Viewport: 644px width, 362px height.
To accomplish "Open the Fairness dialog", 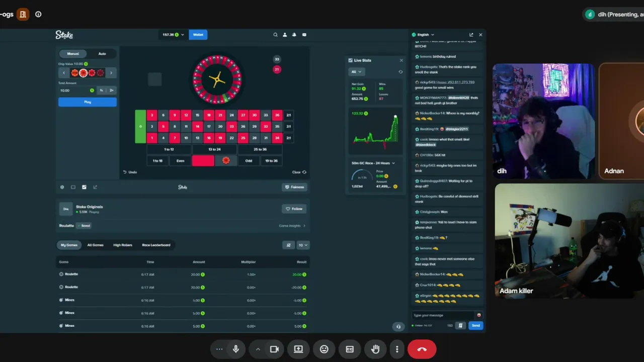I will pyautogui.click(x=294, y=187).
